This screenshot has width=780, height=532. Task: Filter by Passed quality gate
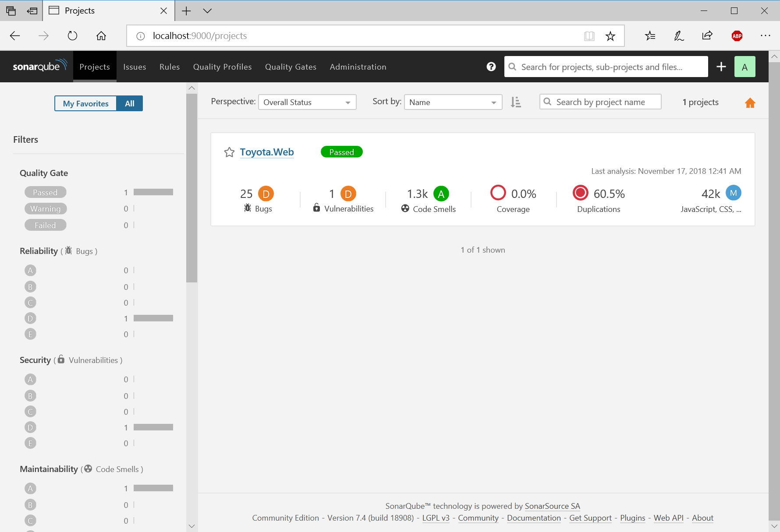[x=46, y=192]
